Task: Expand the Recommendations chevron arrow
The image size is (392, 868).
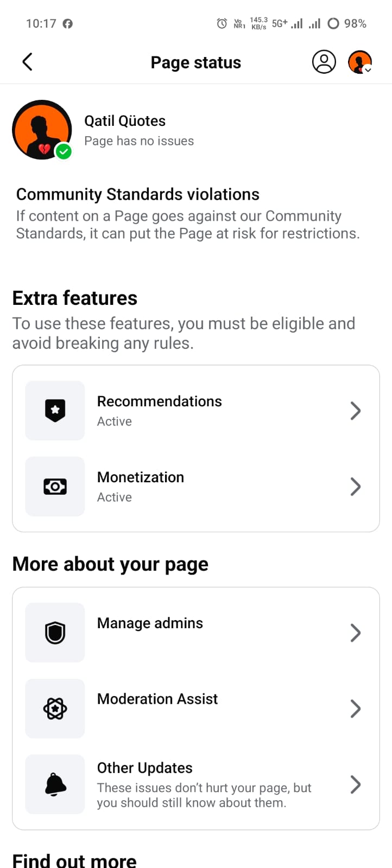Action: [356, 411]
